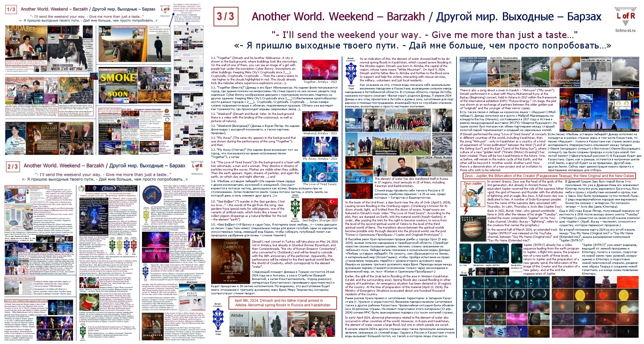Click the L of R logo on slide 3/3

[x=626, y=17]
